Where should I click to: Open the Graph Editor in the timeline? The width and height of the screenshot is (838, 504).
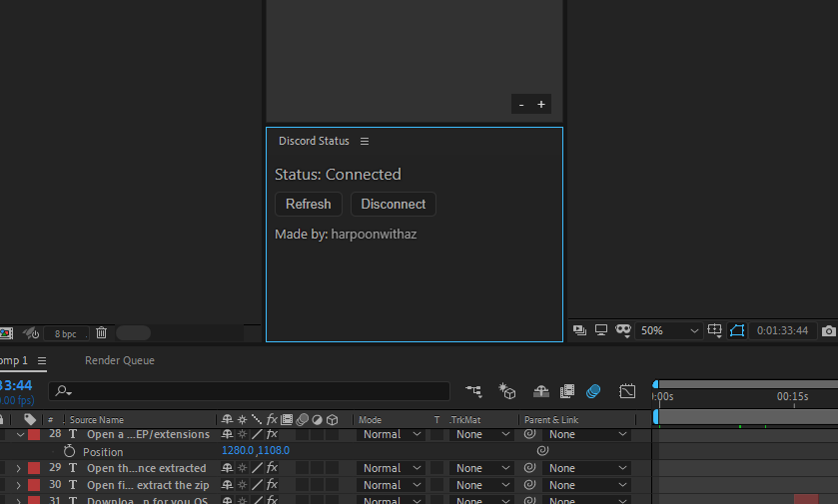627,391
